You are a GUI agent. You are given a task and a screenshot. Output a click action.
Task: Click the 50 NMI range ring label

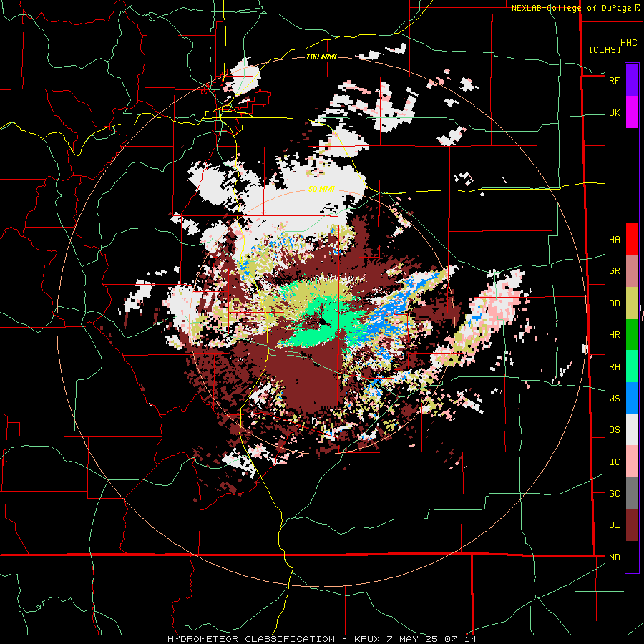[321, 190]
